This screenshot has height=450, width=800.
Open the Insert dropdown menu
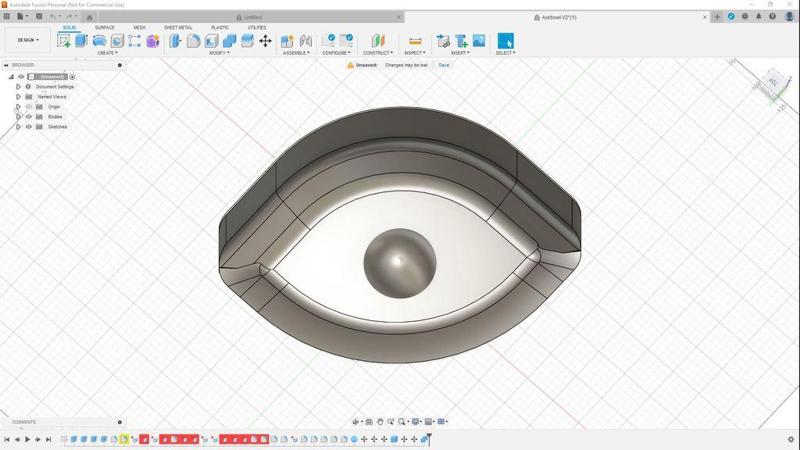click(460, 53)
